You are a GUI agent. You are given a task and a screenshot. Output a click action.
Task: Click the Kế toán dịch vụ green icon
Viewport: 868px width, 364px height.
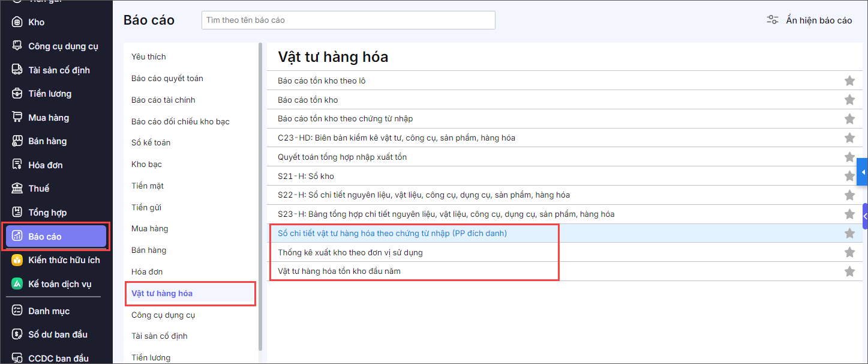17,284
